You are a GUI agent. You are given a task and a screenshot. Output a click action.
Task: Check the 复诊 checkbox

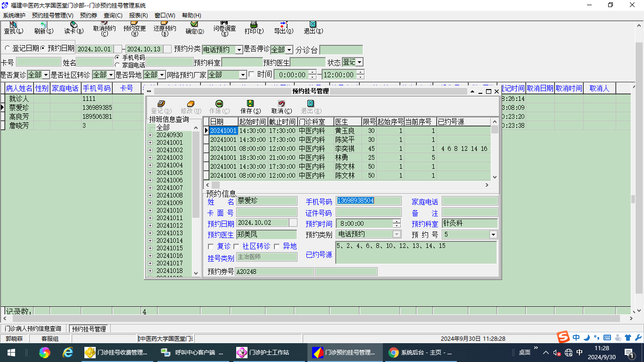pos(211,247)
